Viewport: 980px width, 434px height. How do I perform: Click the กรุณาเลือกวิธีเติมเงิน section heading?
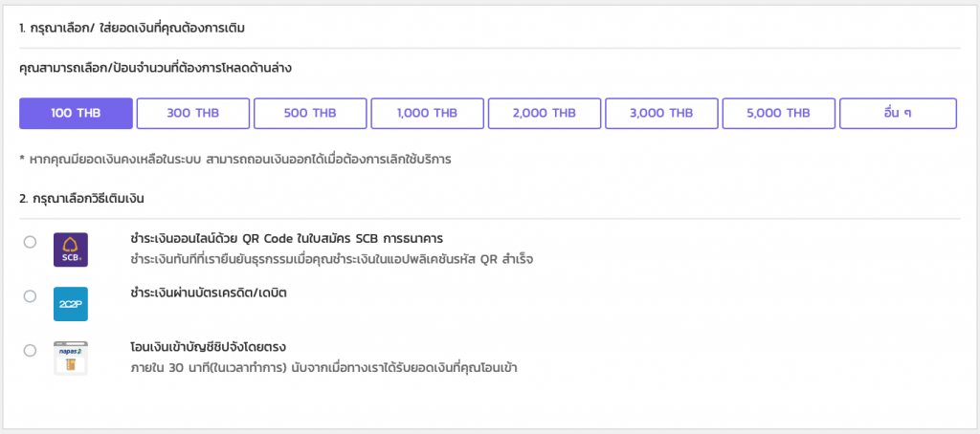point(81,199)
